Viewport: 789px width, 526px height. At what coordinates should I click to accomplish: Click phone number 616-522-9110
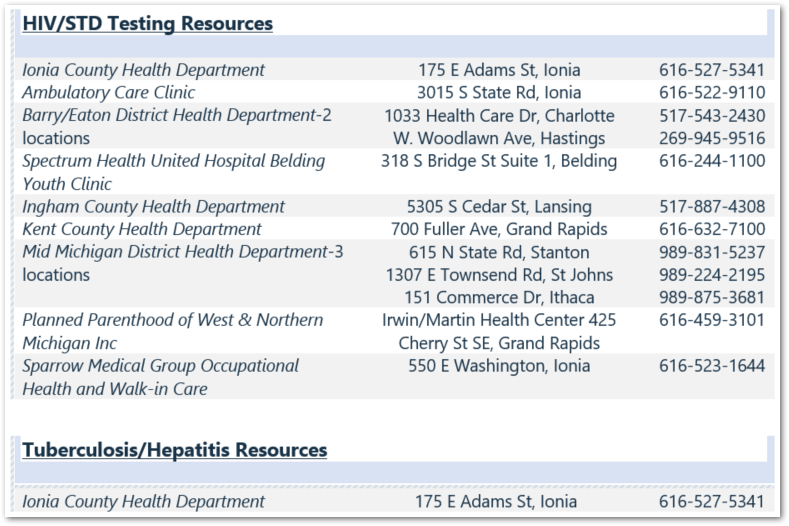(711, 93)
